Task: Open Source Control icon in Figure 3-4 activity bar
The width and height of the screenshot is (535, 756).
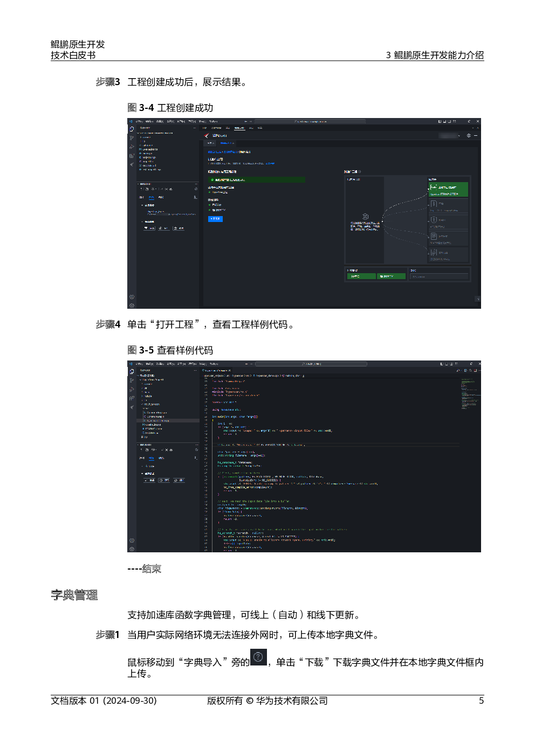Action: (x=131, y=138)
